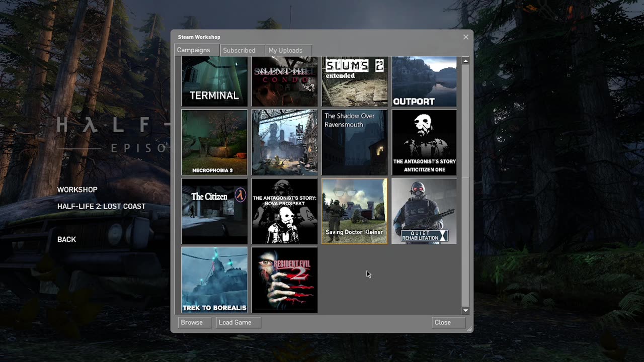Click the scrollbar down arrow
The height and width of the screenshot is (362, 644).
[x=465, y=311]
